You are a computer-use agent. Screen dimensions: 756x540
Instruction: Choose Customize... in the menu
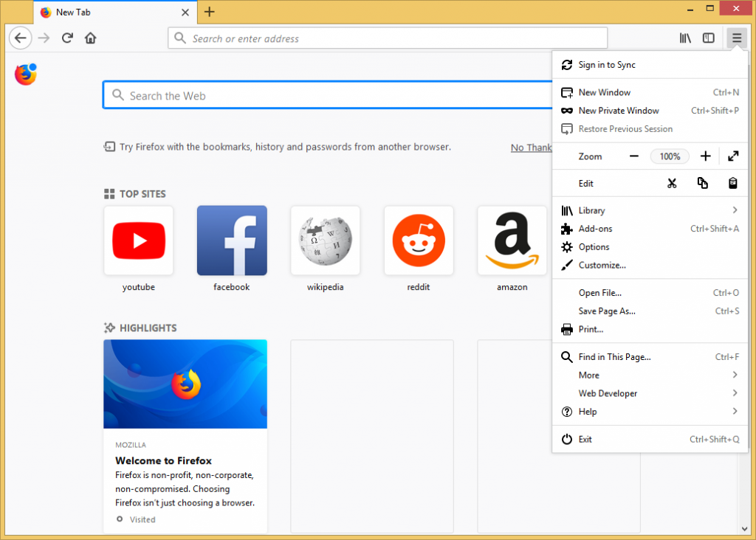650,265
